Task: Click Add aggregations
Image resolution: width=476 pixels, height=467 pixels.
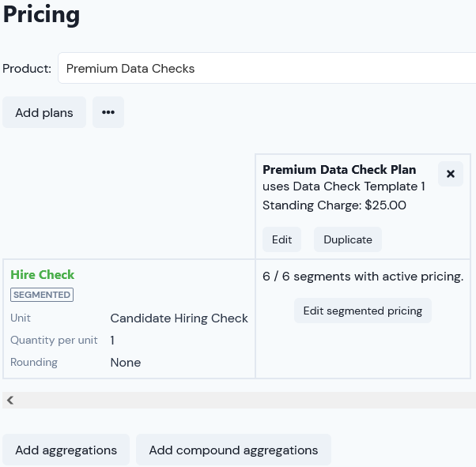Action: tap(66, 450)
